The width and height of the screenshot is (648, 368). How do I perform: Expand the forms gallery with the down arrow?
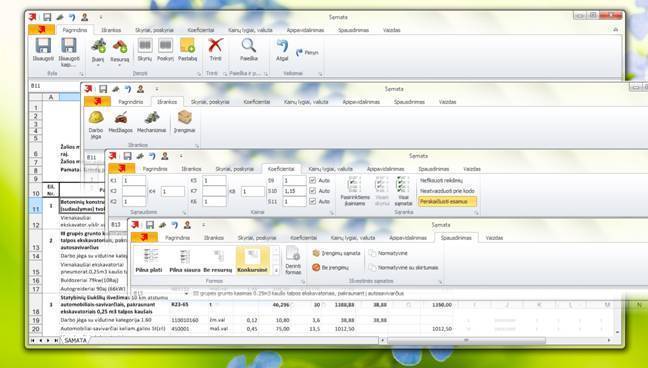(x=276, y=270)
